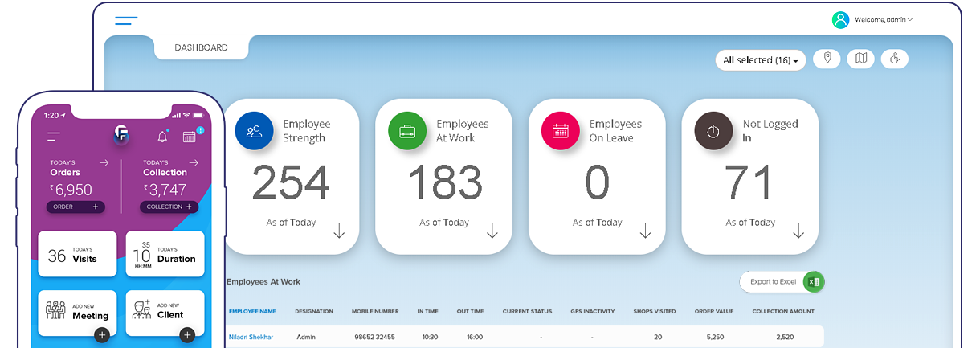Click the location pin toolbar button
The height and width of the screenshot is (348, 980).
tap(827, 59)
